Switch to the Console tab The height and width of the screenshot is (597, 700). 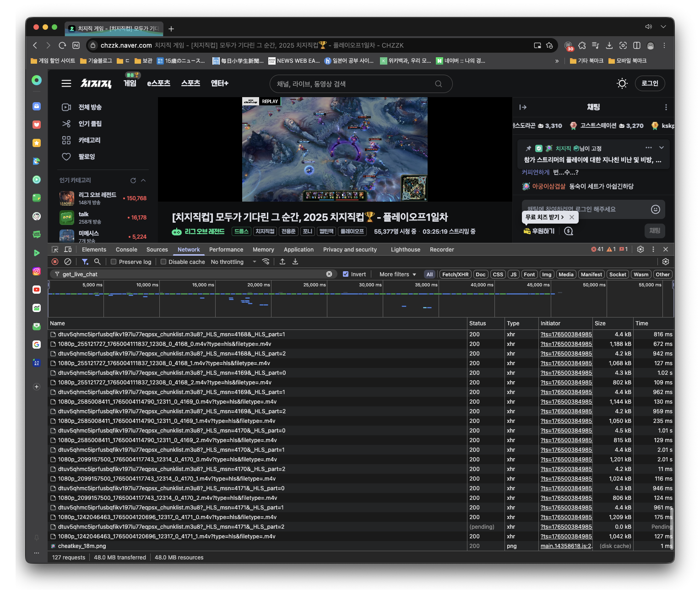tap(126, 250)
